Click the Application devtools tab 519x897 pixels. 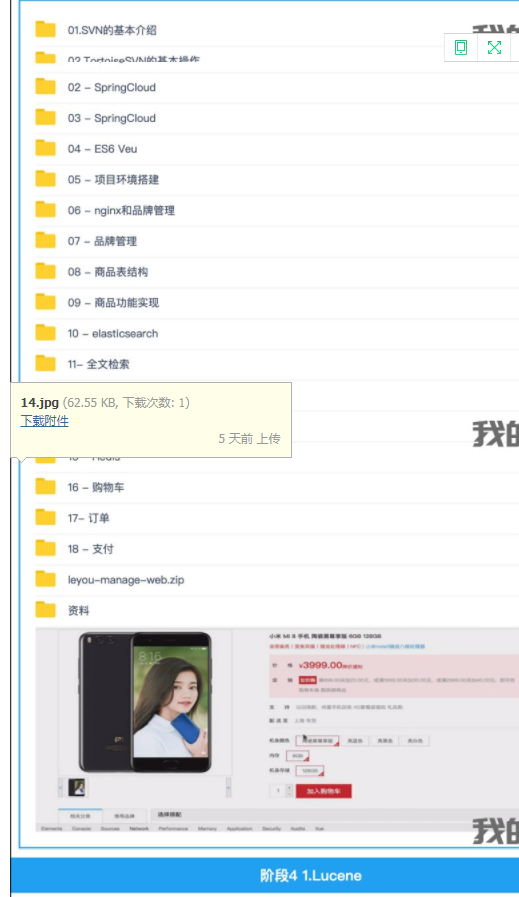239,828
